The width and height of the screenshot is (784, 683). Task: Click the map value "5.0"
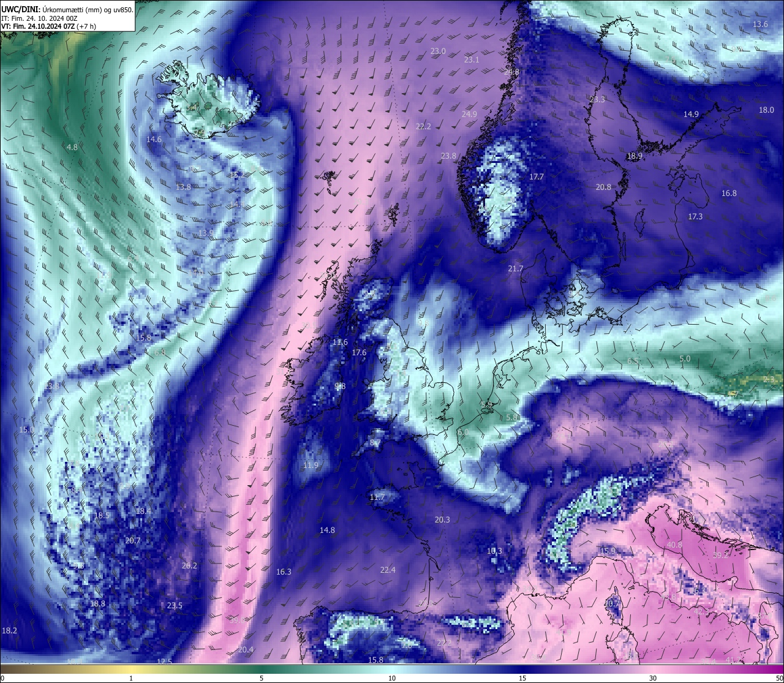click(685, 359)
